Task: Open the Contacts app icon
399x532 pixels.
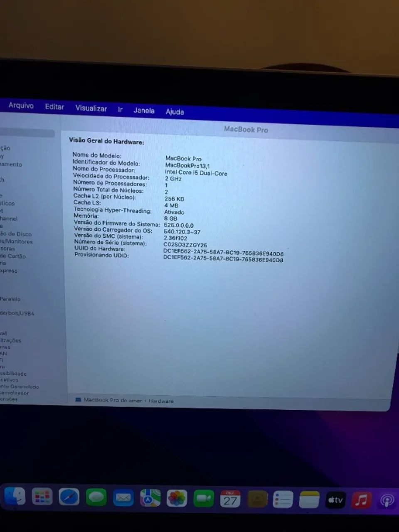Action: click(257, 499)
